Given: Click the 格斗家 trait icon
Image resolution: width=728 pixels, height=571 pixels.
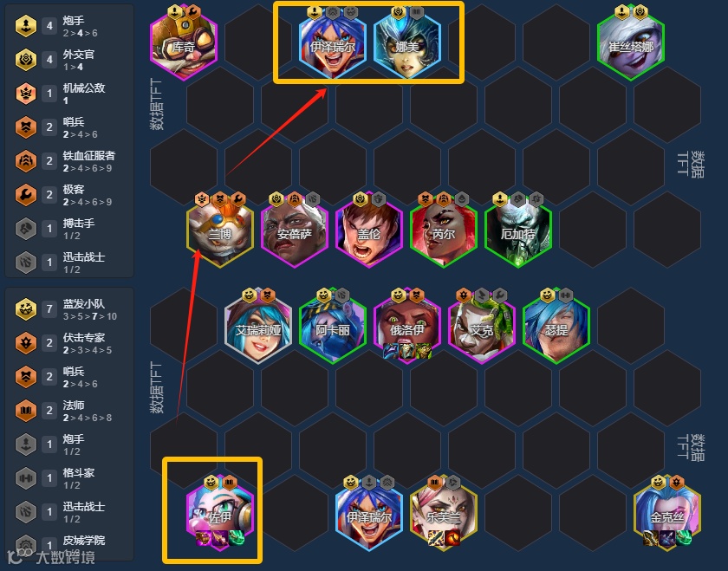Looking at the screenshot, I should coord(26,478).
